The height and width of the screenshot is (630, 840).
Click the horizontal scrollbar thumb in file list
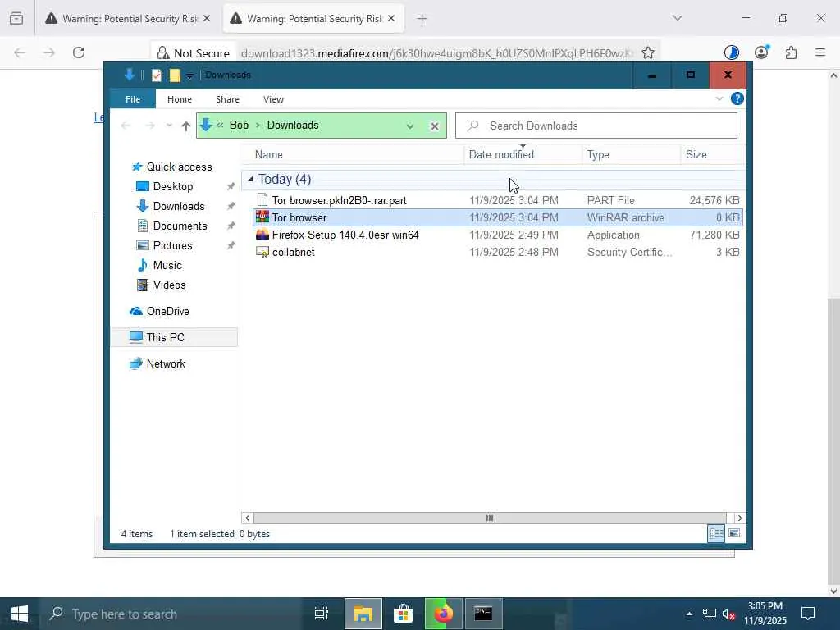click(490, 518)
